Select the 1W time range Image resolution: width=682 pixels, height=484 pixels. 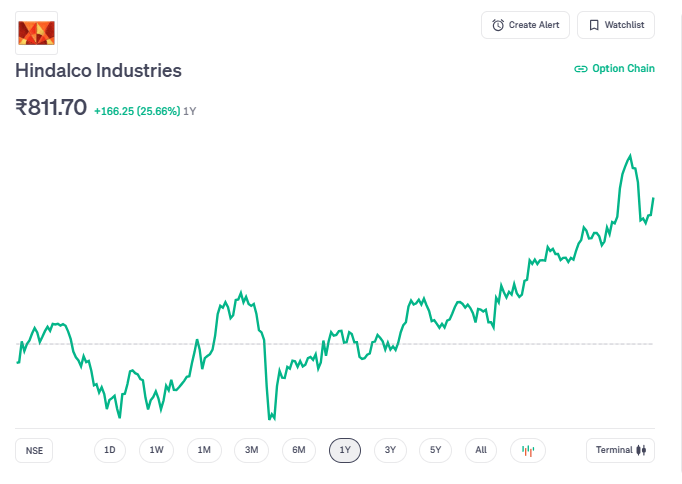click(157, 450)
